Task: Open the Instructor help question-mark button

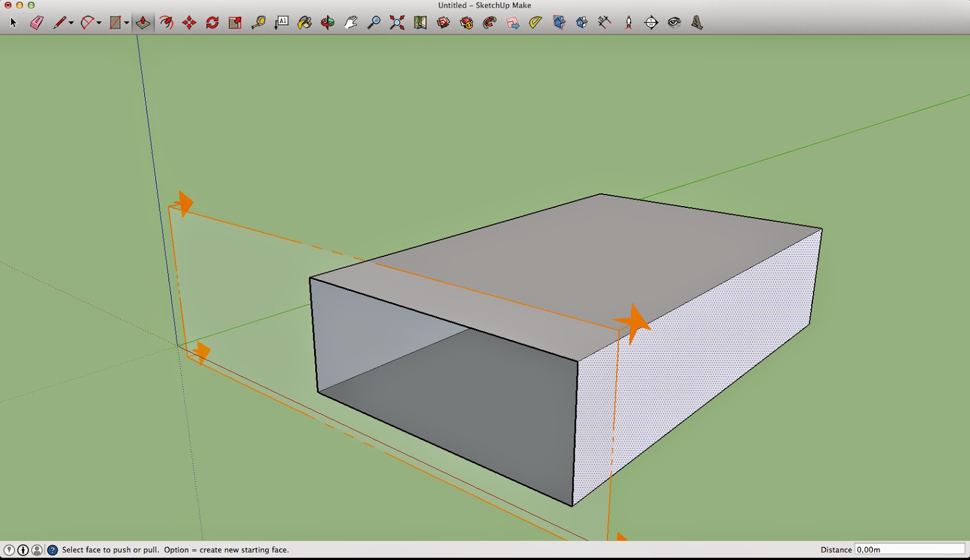Action: click(53, 550)
